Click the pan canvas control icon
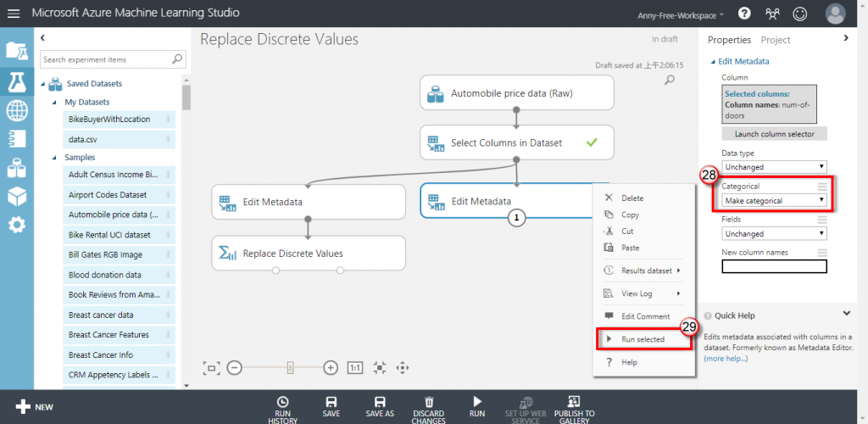Viewport: 868px width, 424px height. click(403, 367)
